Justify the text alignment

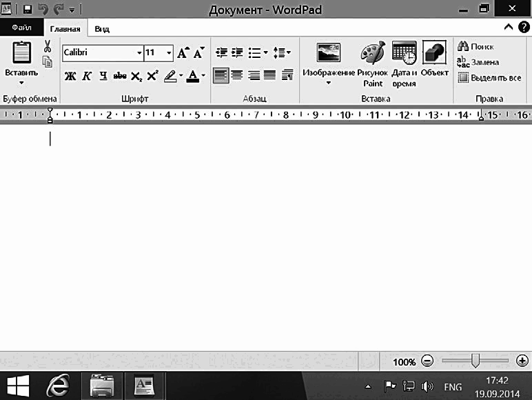(x=270, y=75)
